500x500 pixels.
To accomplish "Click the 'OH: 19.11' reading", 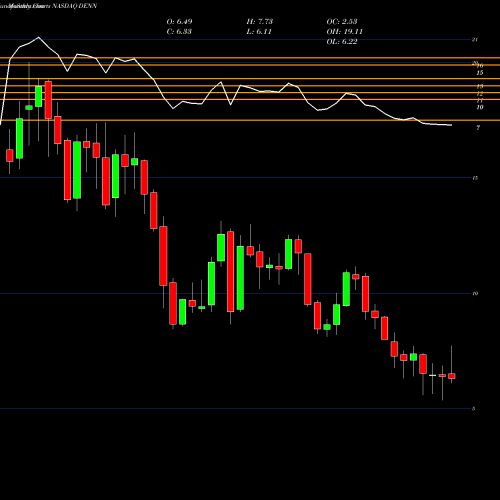I will pos(345,32).
